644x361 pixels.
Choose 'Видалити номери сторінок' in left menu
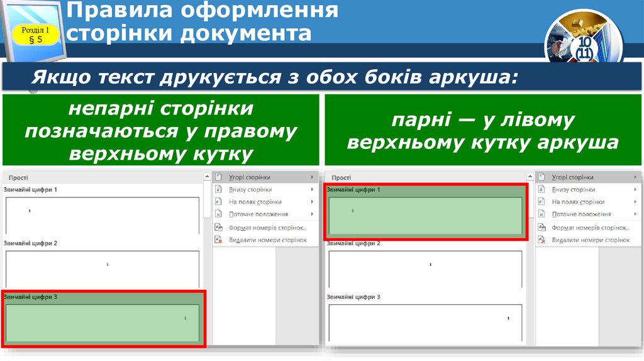tap(265, 240)
